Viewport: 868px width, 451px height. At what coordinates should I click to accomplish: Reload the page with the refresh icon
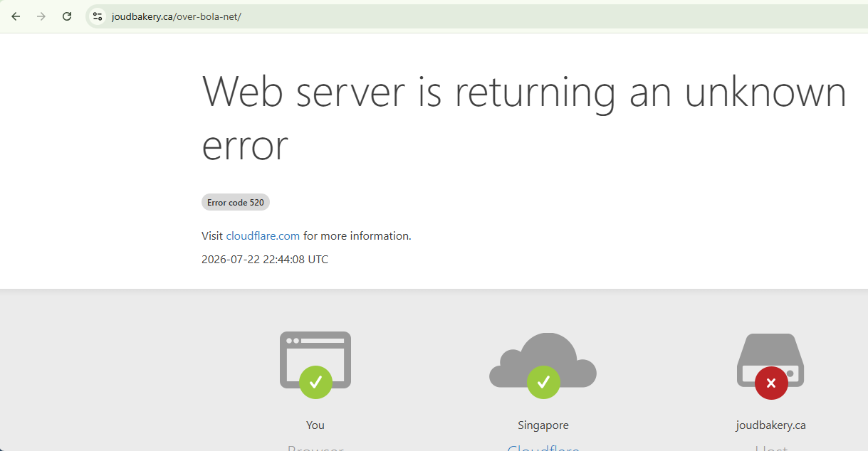coord(67,16)
